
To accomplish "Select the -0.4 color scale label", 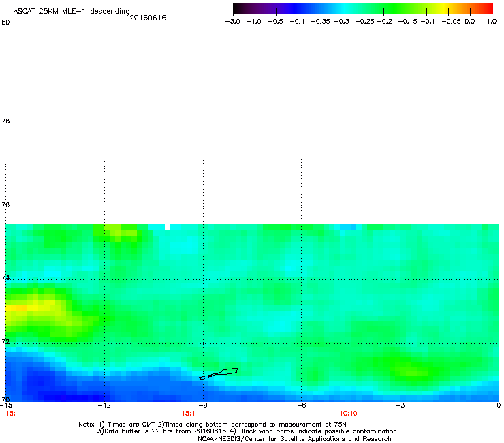I will click(298, 22).
